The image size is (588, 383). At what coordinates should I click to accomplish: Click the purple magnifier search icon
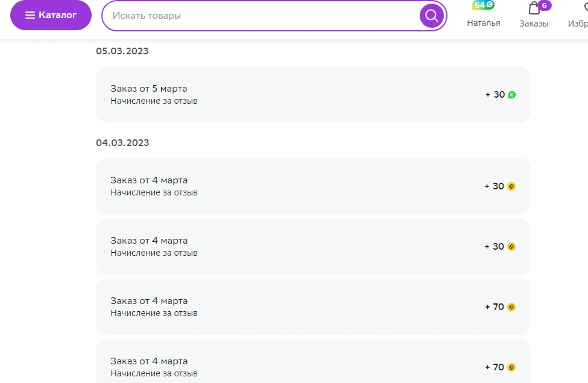point(432,16)
